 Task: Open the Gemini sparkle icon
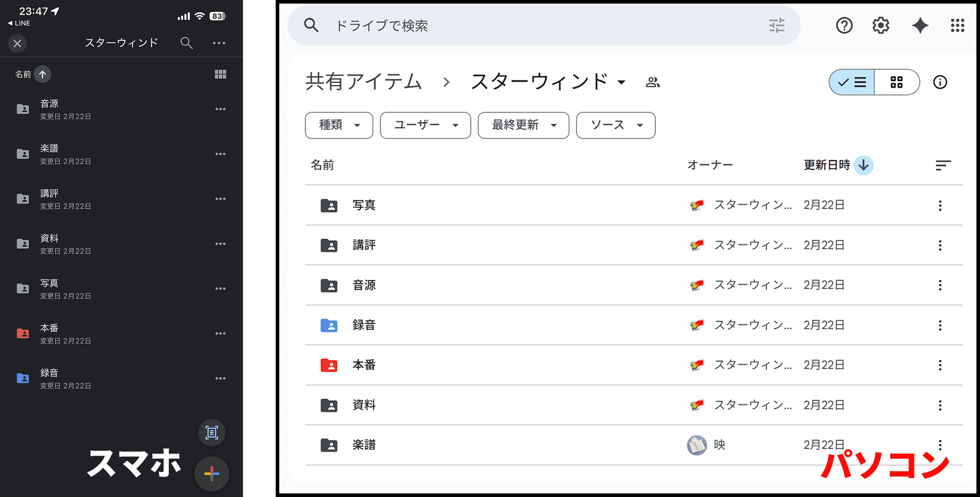920,26
